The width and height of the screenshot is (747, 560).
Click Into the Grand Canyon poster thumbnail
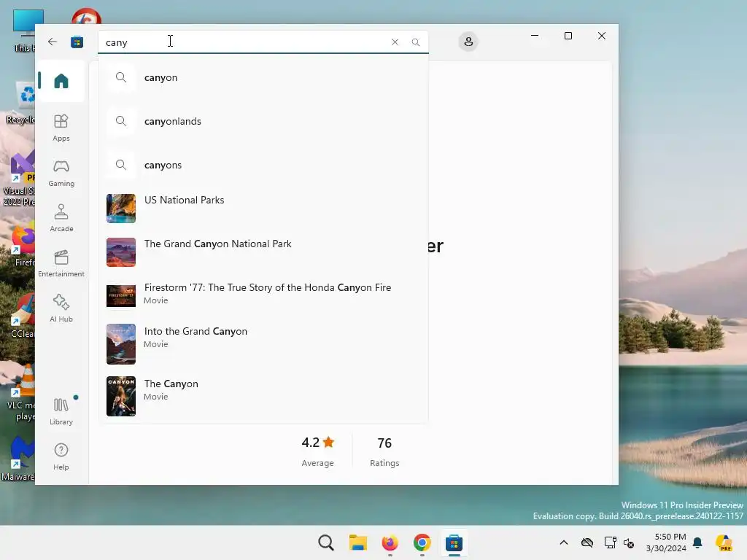(121, 344)
